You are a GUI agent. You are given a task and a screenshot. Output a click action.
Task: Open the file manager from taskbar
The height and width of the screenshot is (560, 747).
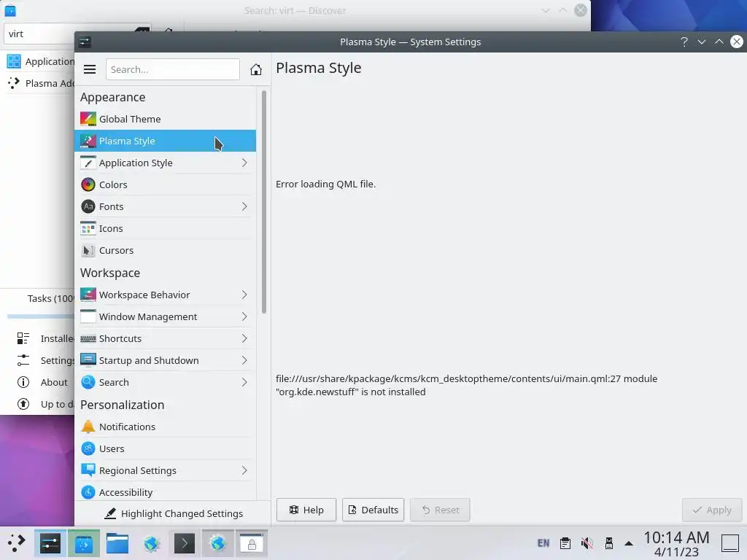117,543
